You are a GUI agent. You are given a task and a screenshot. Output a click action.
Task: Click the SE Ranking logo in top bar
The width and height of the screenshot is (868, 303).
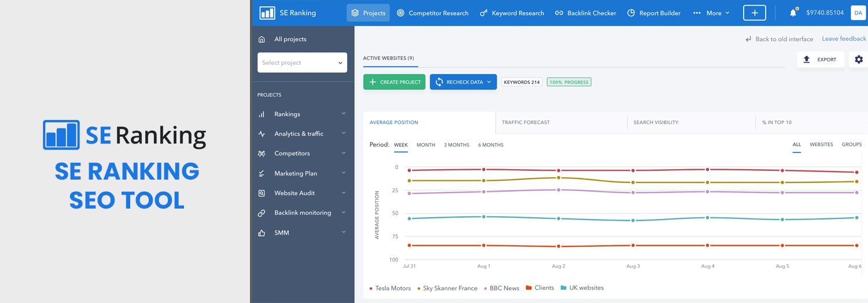click(x=288, y=13)
